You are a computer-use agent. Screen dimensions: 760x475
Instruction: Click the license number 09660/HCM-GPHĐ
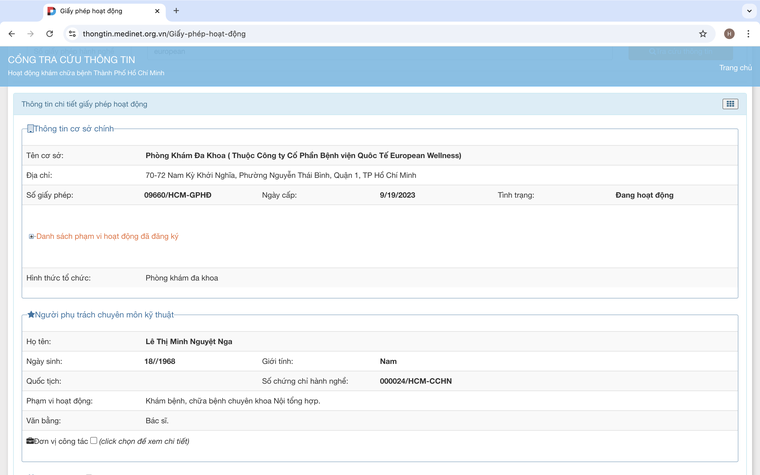[178, 195]
